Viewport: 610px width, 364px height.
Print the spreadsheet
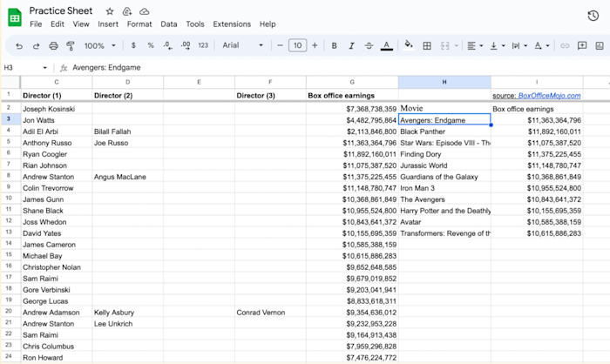pyautogui.click(x=53, y=46)
